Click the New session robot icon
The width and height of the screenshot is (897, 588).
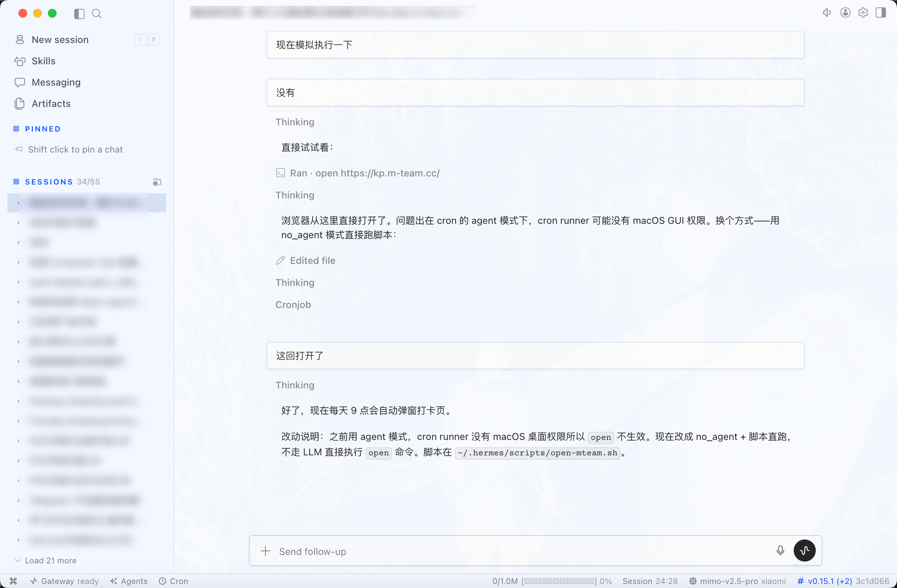pos(20,40)
